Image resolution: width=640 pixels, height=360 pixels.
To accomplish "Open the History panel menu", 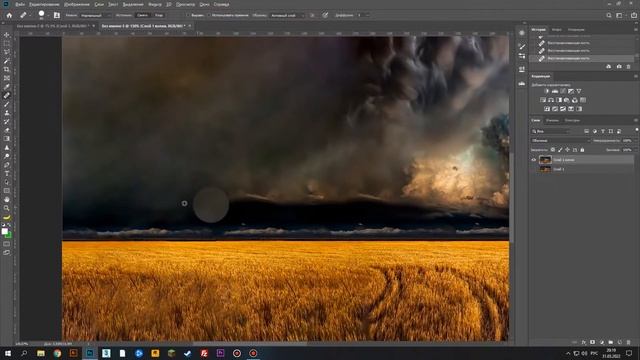I will [636, 29].
